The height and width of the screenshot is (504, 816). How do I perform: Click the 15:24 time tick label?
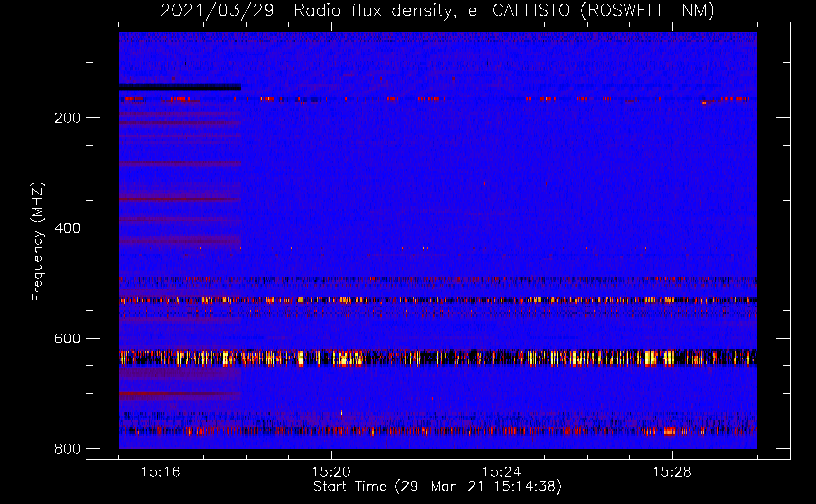click(501, 472)
